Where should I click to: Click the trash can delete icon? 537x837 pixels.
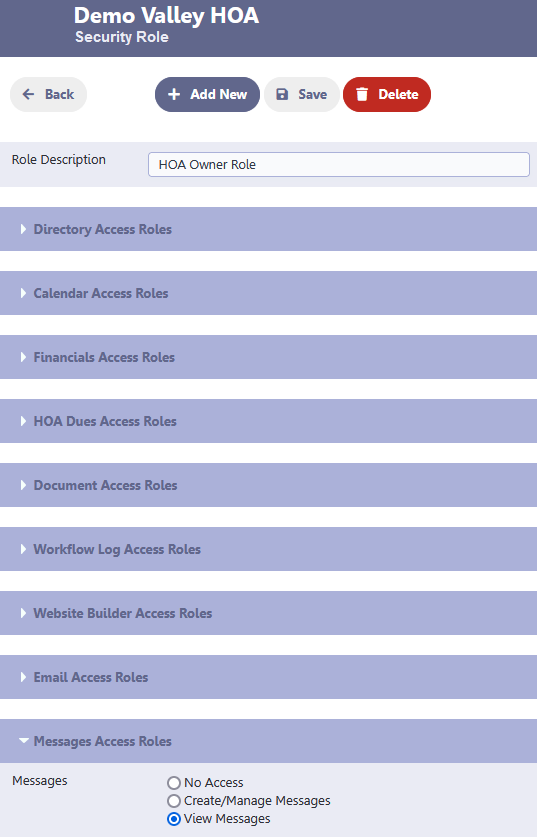(x=362, y=94)
